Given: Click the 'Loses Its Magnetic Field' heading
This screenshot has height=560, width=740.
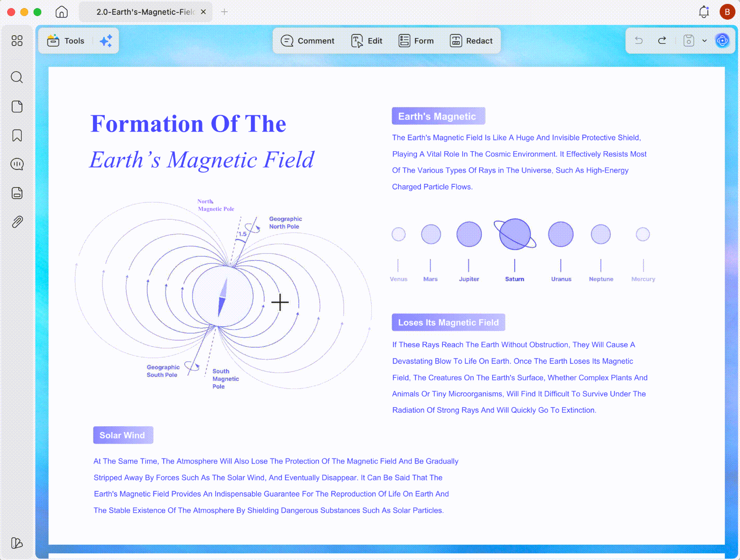Looking at the screenshot, I should coord(448,322).
